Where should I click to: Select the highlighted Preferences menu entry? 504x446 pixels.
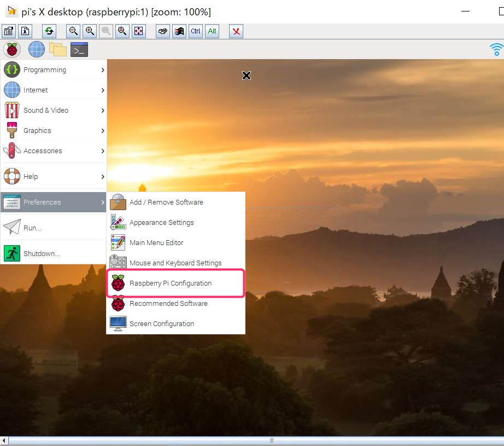[54, 202]
